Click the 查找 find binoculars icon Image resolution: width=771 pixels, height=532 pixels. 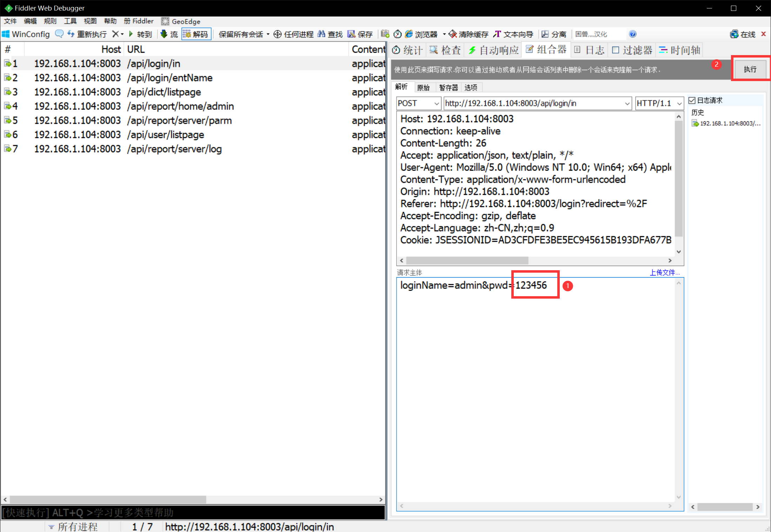pos(321,34)
